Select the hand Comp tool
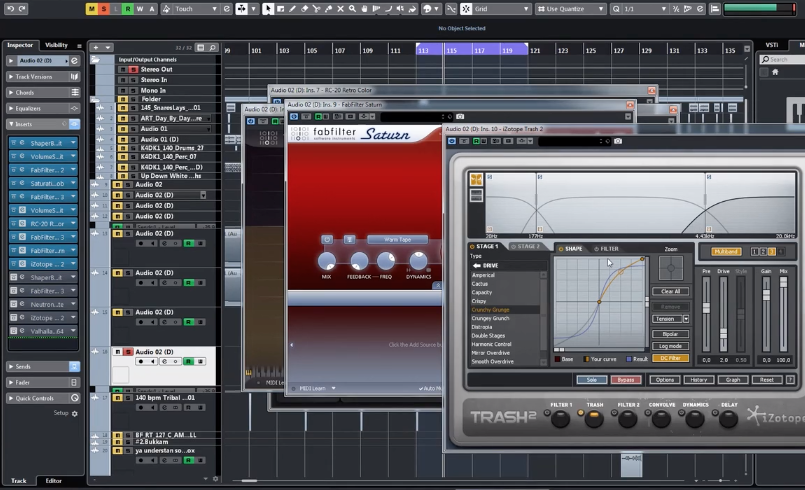The image size is (805, 490). pyautogui.click(x=365, y=9)
